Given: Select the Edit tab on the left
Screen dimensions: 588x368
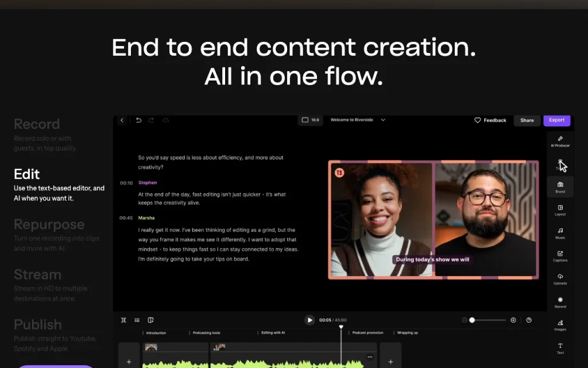Looking at the screenshot, I should click(59, 185).
